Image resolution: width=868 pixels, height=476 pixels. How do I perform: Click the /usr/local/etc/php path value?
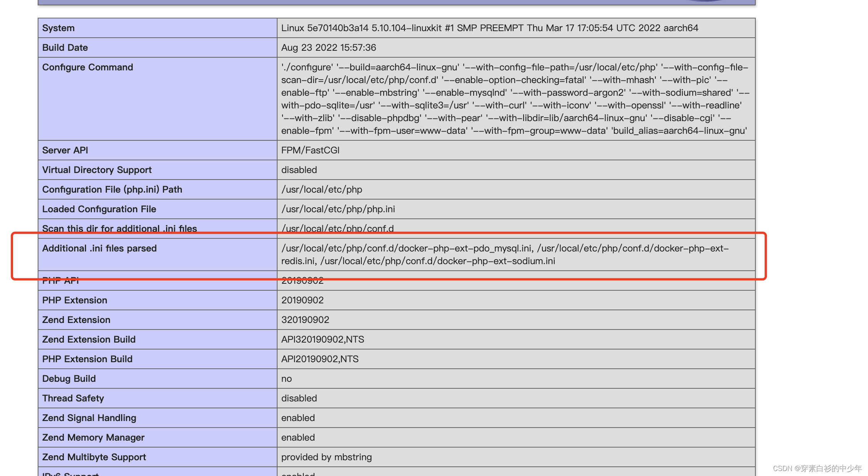[322, 190]
